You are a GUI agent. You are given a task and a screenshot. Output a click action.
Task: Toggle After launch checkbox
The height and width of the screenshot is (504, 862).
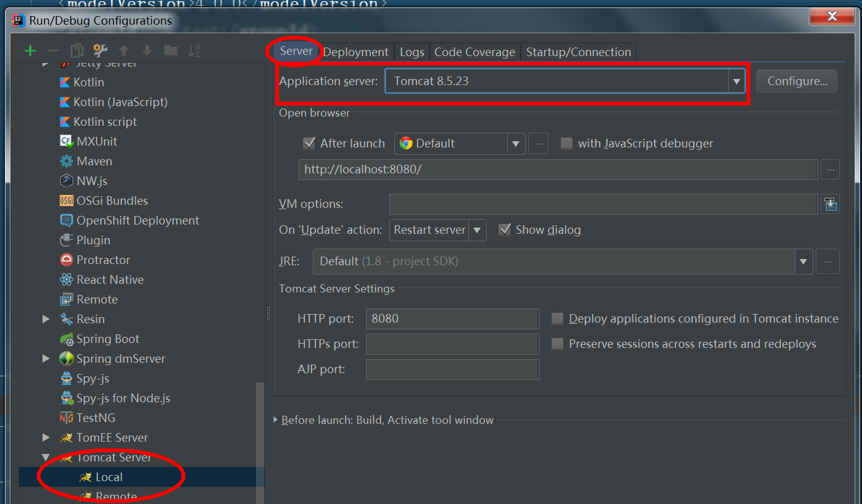[x=309, y=144]
